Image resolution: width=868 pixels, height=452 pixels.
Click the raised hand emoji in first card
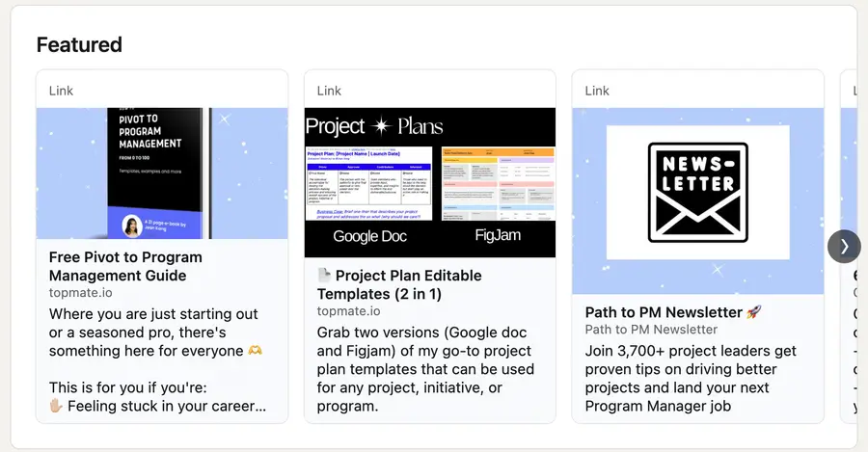56,406
